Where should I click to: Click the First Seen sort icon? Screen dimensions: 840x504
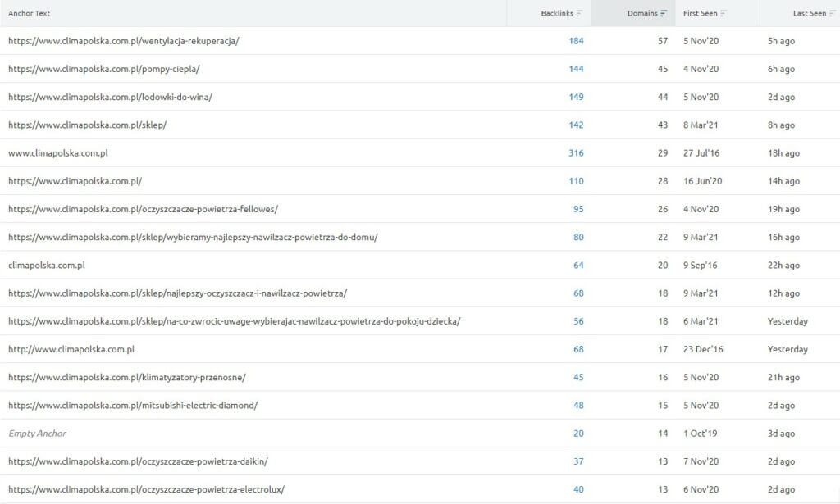pos(724,13)
